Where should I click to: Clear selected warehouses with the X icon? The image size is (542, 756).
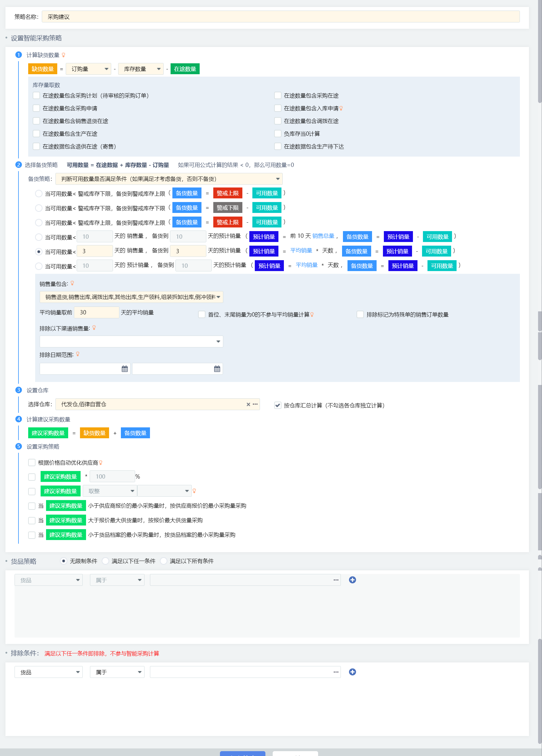click(248, 404)
